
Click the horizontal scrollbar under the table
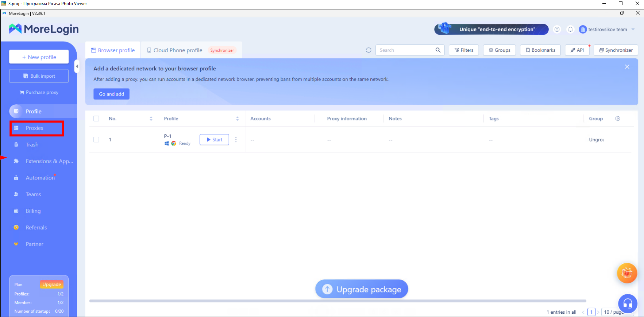click(338, 301)
